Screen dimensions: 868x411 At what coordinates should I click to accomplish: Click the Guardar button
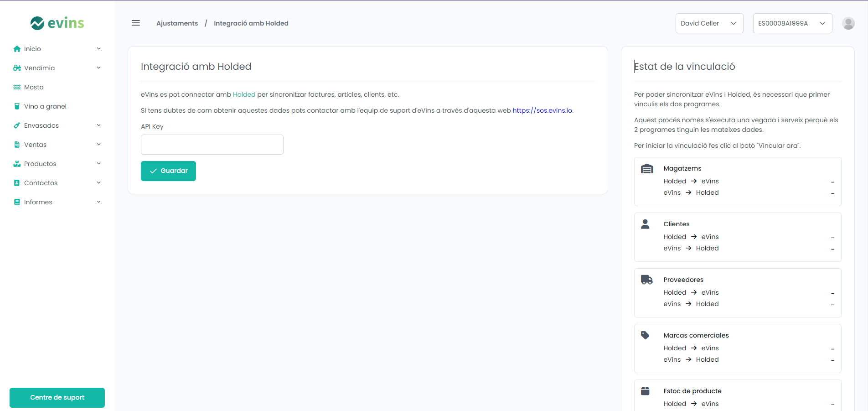(168, 171)
